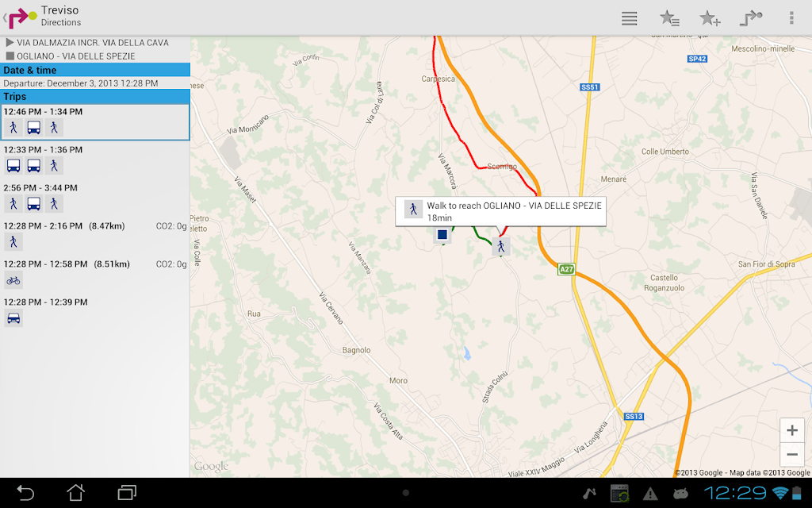Screen dimensions: 812x508
Task: Select the 12:28 PM - 12:39 PM car trip
Action: click(95, 312)
